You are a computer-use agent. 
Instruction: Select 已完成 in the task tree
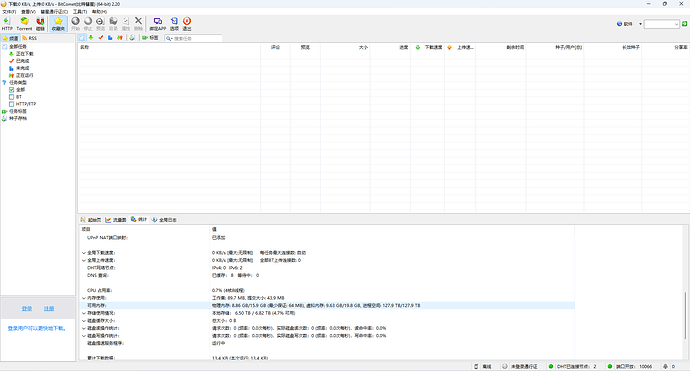(22, 61)
